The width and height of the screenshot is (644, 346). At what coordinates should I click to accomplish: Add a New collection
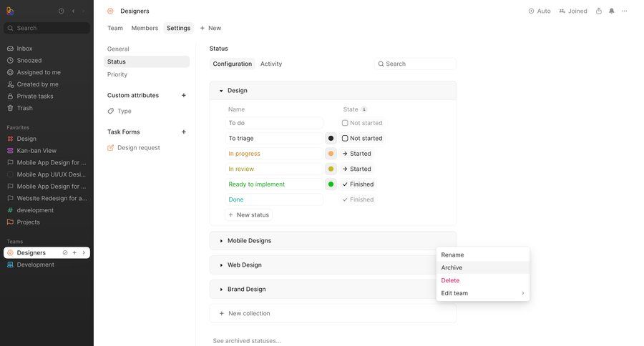(333, 314)
